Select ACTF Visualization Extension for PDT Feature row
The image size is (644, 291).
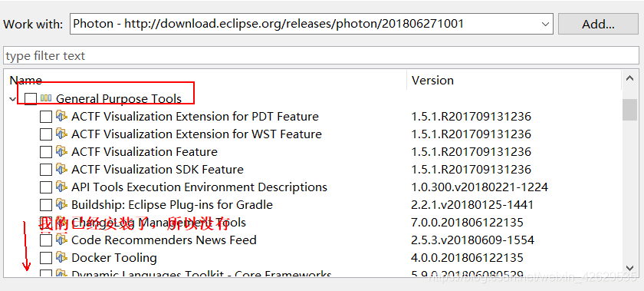[195, 117]
